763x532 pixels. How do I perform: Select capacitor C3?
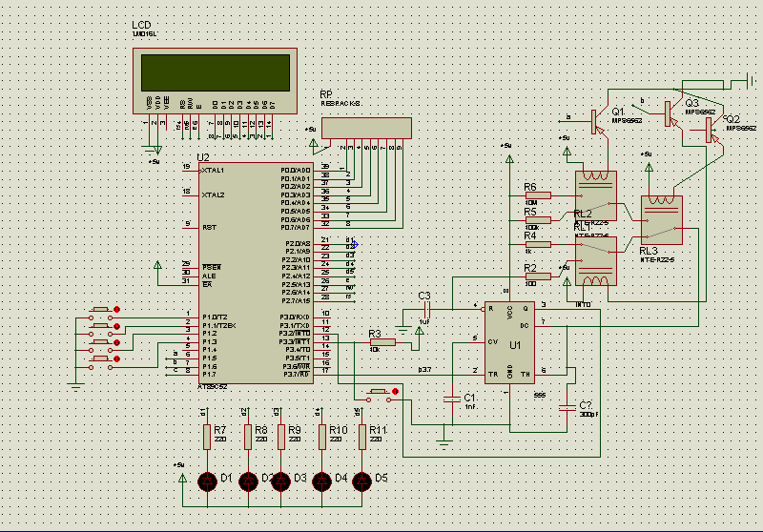coord(426,309)
